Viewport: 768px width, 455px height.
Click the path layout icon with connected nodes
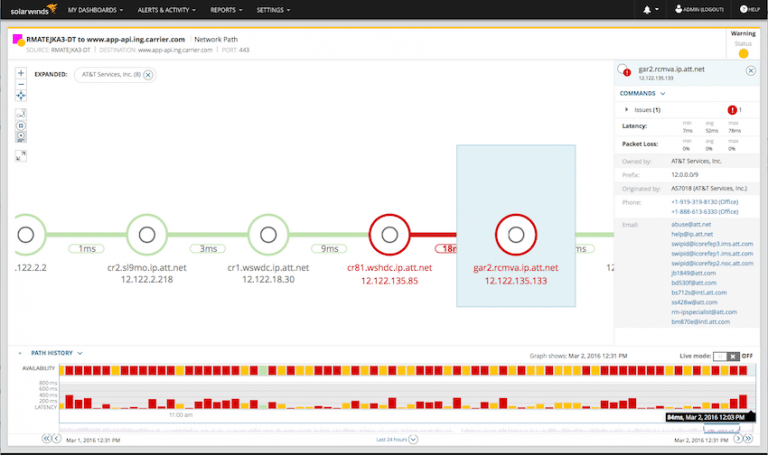pos(21,114)
